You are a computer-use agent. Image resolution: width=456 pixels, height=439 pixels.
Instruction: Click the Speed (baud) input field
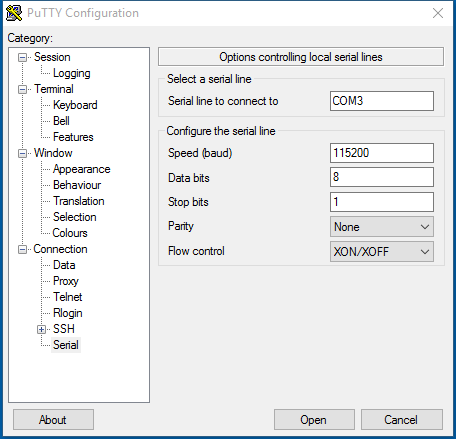coord(382,153)
